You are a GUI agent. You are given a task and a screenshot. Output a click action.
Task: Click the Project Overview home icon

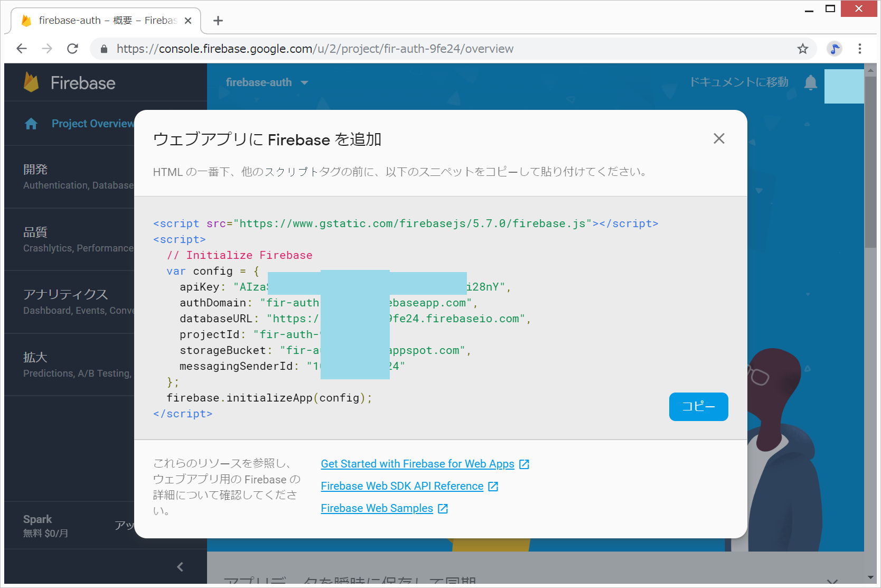point(31,124)
